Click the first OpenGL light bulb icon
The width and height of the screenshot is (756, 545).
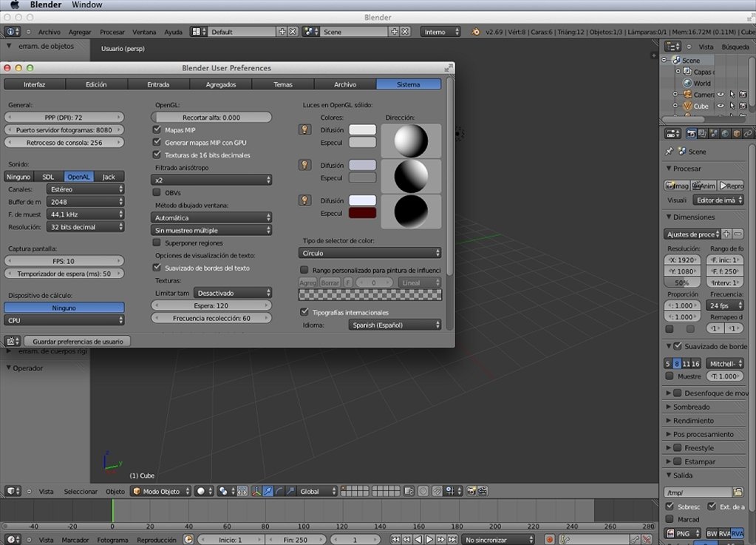pos(304,129)
